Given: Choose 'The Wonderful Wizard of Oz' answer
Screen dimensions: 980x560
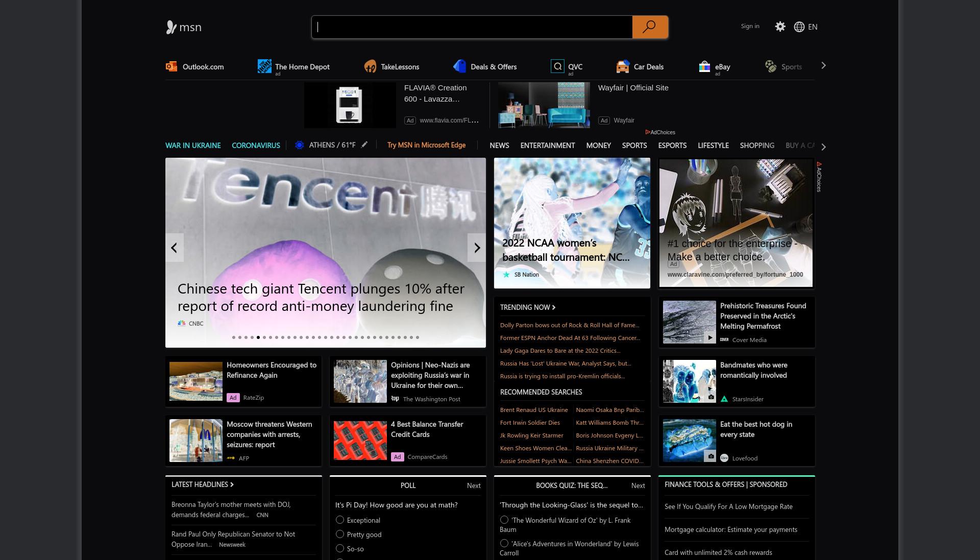Looking at the screenshot, I should [504, 520].
